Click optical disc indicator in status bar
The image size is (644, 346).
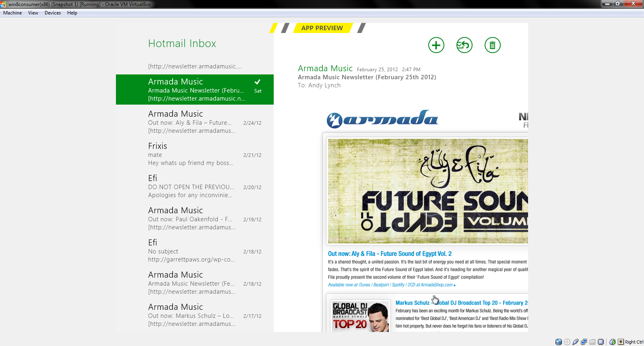pyautogui.click(x=567, y=342)
